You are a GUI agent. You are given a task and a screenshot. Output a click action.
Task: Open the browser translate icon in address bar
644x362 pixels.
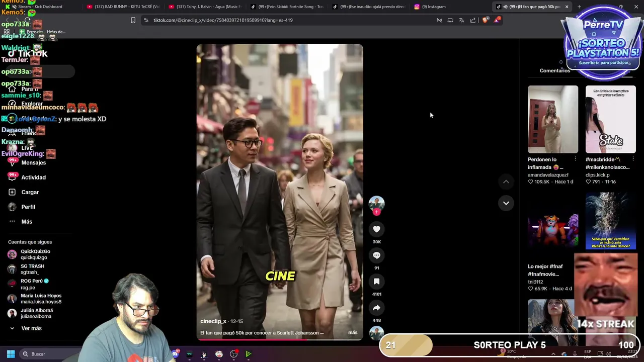461,20
